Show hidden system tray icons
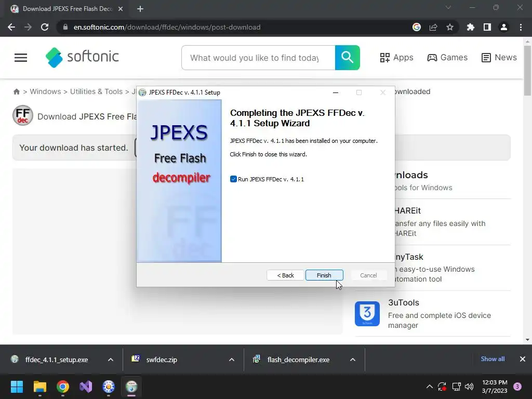 coord(430,387)
